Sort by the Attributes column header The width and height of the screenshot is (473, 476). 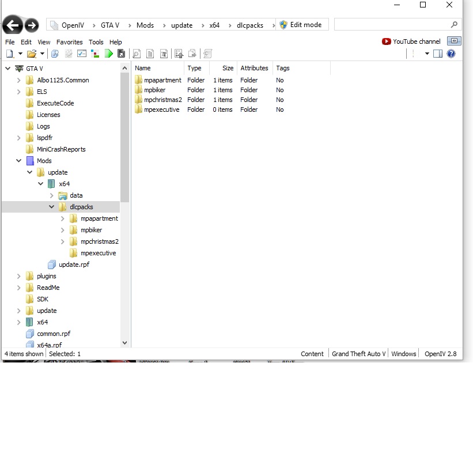point(254,68)
